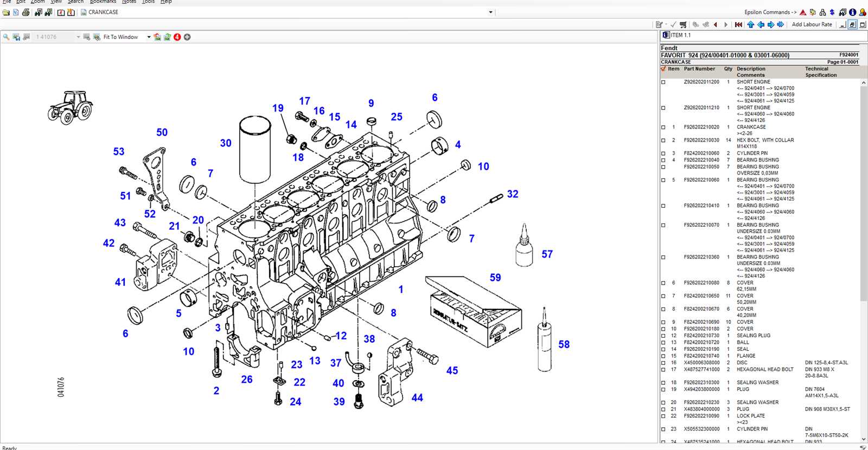
Task: Check the box for item 12 SEALING PLUG
Action: (x=663, y=336)
